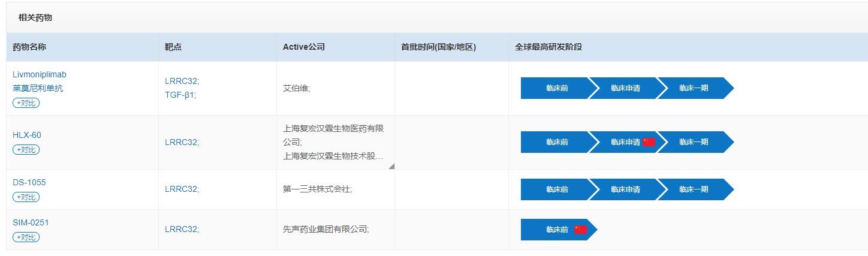Open the 莱莫尼利单抗 drug name link

point(38,88)
